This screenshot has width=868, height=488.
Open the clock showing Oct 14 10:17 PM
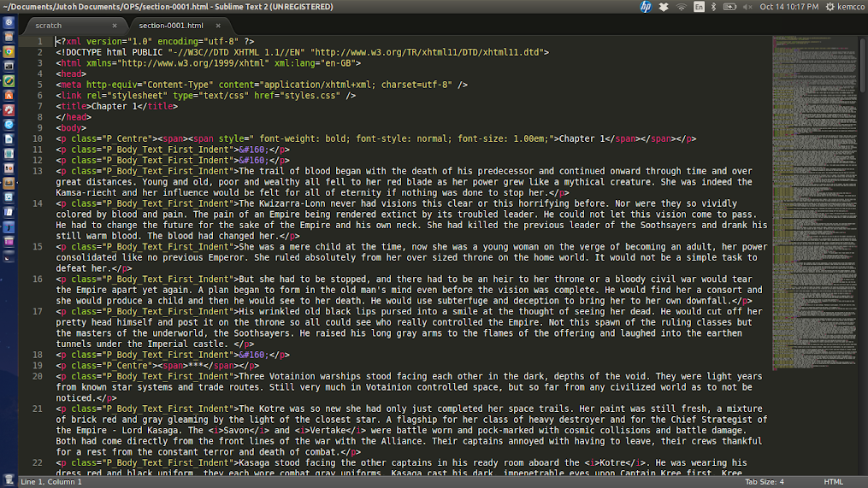[x=788, y=7]
